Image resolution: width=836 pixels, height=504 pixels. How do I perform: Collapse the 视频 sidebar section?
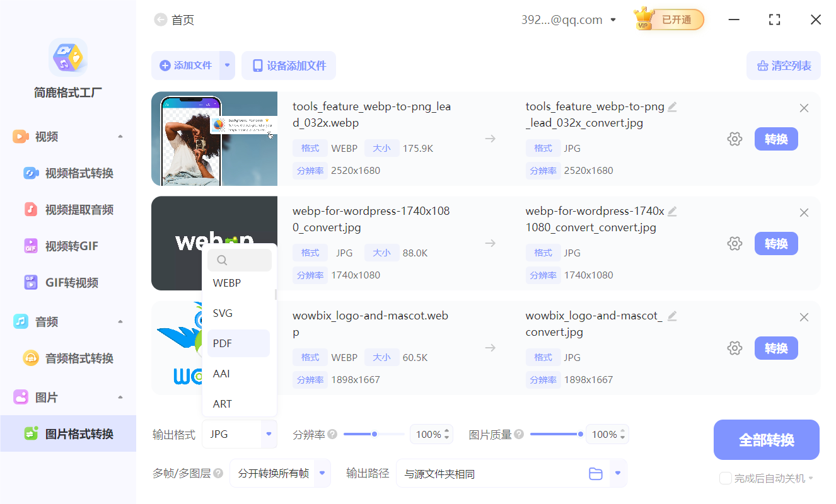[x=121, y=136]
